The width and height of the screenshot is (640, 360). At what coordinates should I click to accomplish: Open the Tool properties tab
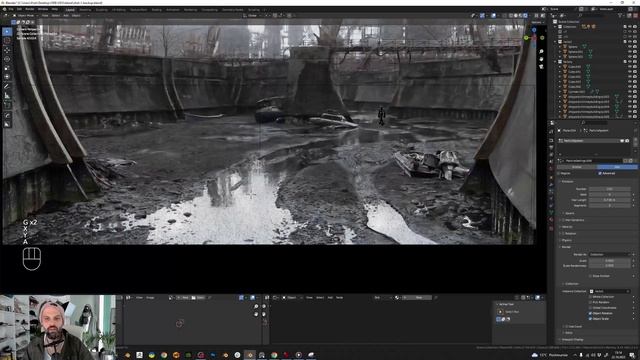coord(552,131)
